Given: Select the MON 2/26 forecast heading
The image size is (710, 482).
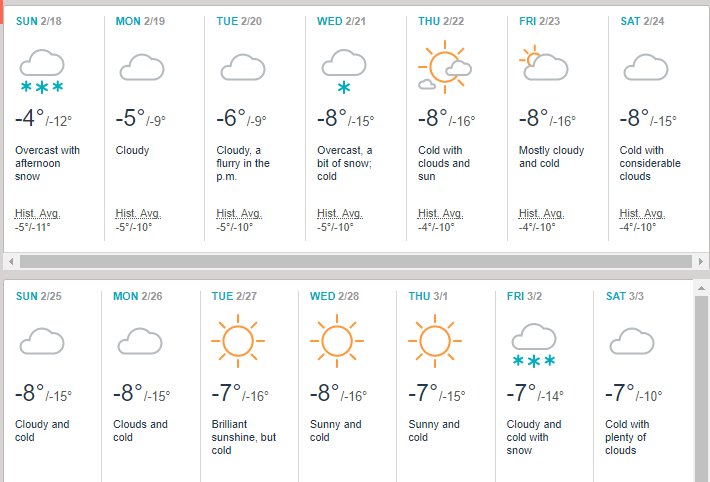Looking at the screenshot, I should tap(138, 296).
